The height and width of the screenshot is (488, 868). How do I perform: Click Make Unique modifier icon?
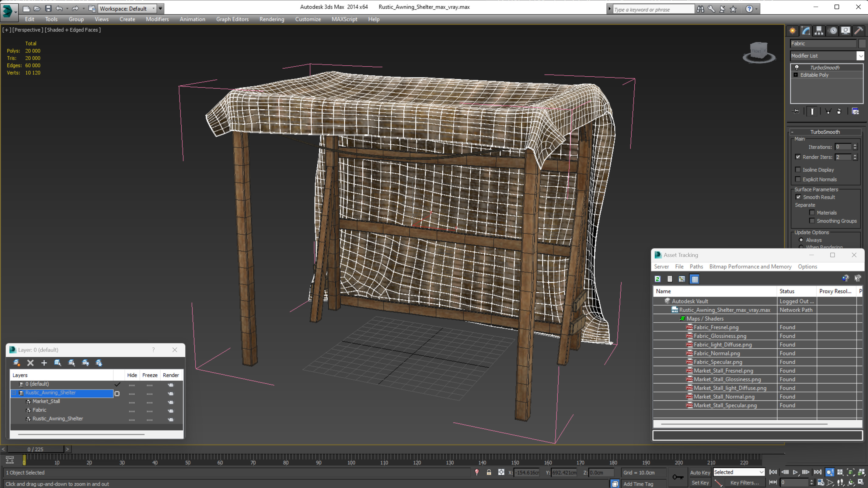[x=828, y=111]
